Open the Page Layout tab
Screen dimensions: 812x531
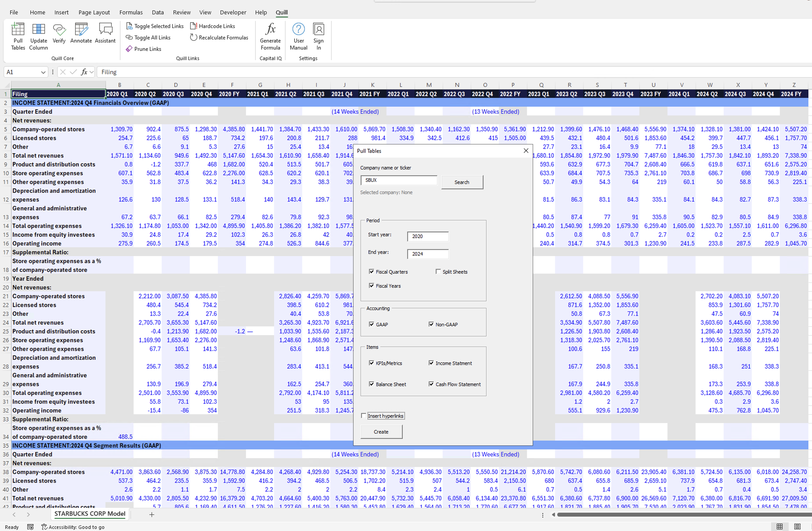(94, 12)
